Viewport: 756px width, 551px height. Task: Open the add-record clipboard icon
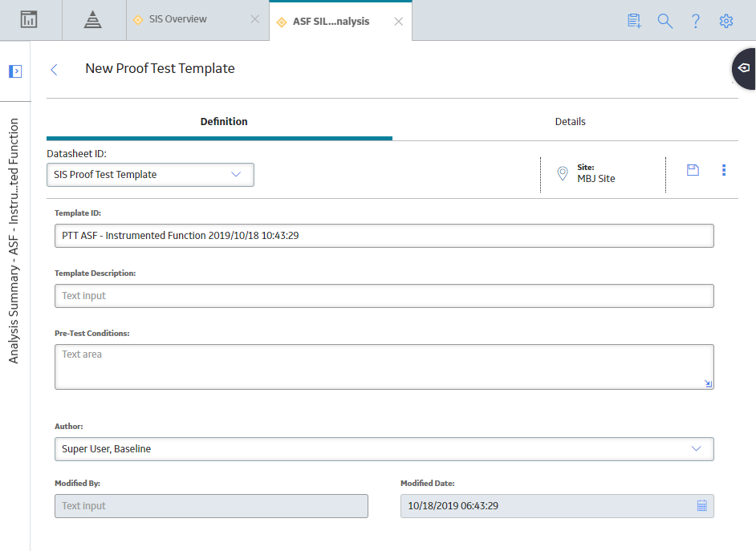[x=635, y=21]
